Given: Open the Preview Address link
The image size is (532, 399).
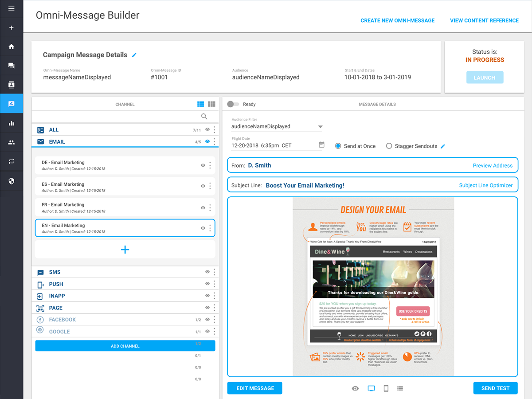Looking at the screenshot, I should click(x=493, y=165).
